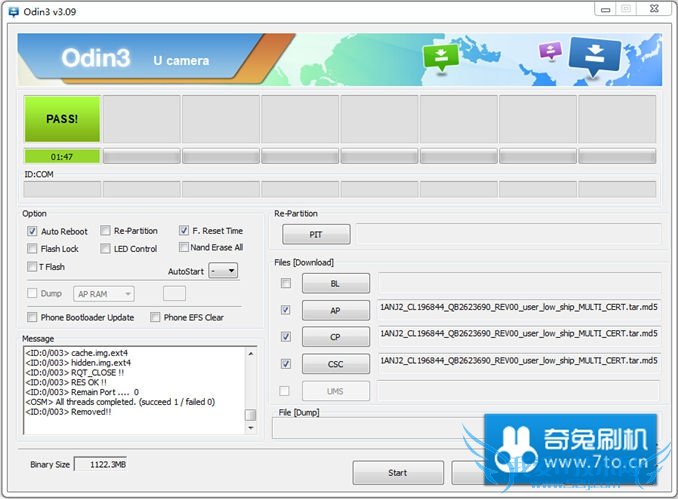Click the empty BL file path field
This screenshot has height=499, width=678.
pyautogui.click(x=519, y=283)
